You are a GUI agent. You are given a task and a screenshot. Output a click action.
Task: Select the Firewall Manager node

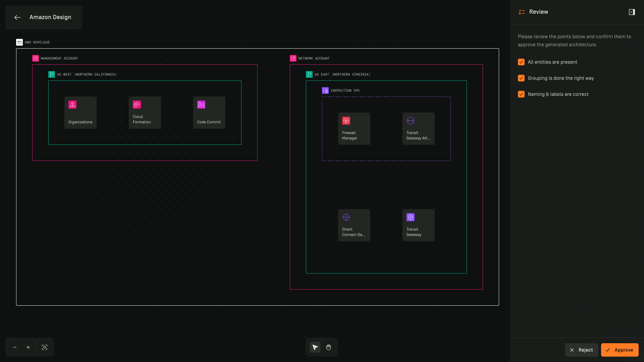tap(354, 129)
